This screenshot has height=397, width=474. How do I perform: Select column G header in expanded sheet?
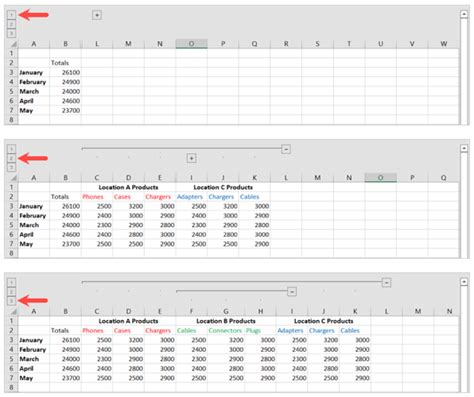(x=226, y=311)
